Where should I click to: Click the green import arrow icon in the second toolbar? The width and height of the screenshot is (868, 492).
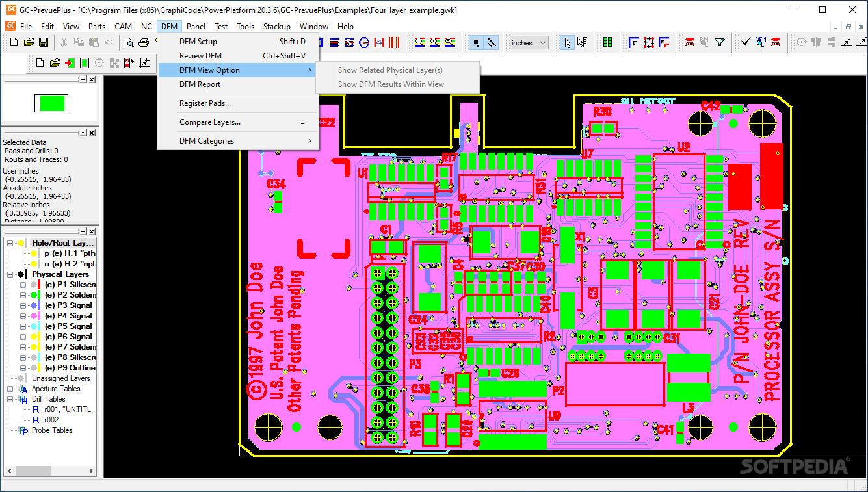click(69, 63)
